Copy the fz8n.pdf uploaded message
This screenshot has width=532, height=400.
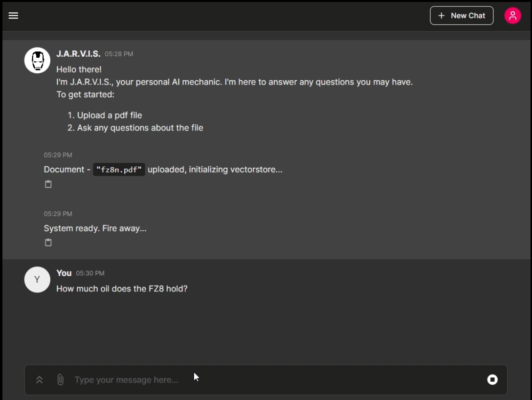pos(48,184)
